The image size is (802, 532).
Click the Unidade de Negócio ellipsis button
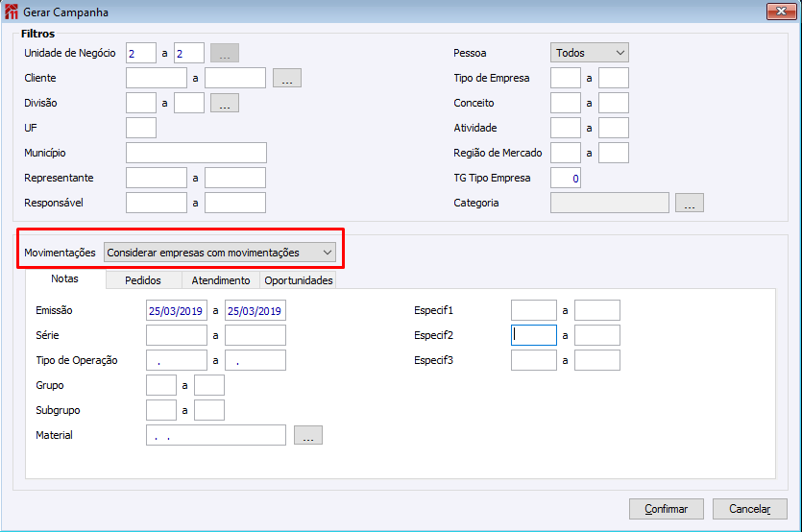click(225, 53)
